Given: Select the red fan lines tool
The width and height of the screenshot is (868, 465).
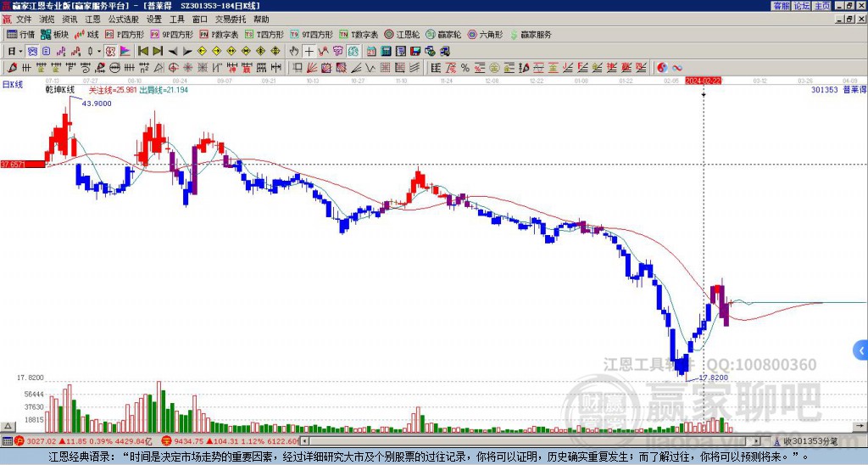Looking at the screenshot, I should (312, 68).
